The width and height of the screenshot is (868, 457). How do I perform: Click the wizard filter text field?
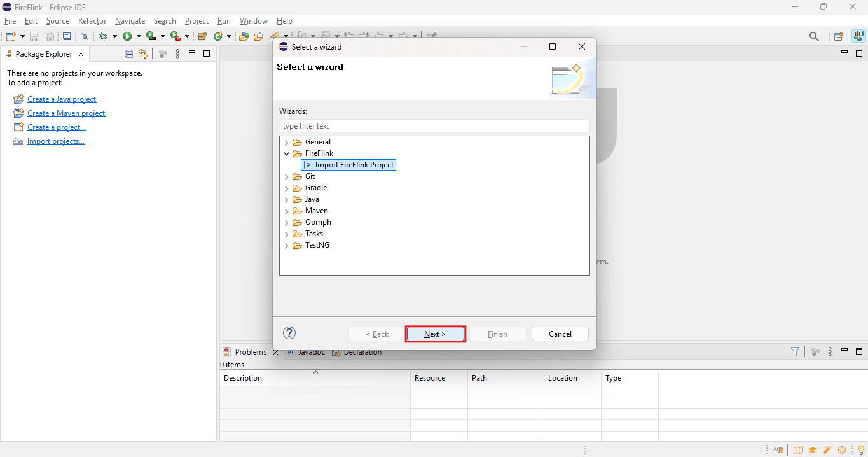[434, 126]
